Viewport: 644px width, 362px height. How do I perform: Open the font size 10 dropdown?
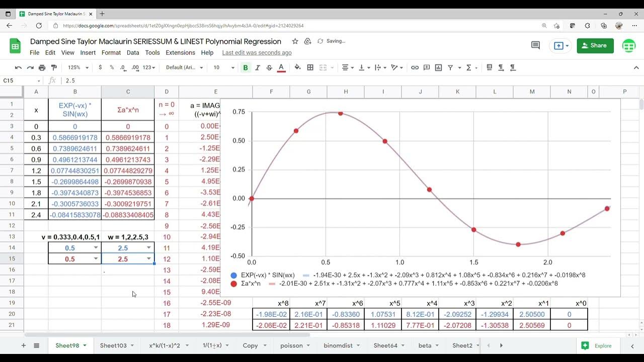pos(224,67)
